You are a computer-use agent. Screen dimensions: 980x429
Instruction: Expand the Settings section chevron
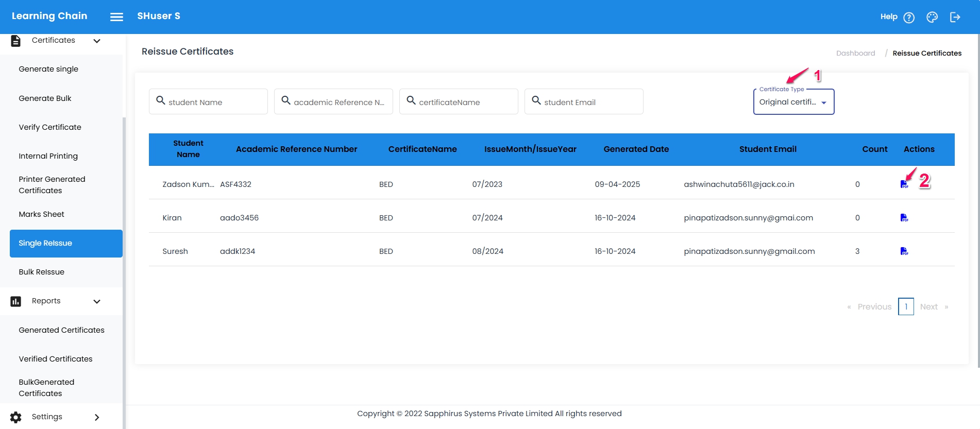click(x=97, y=417)
